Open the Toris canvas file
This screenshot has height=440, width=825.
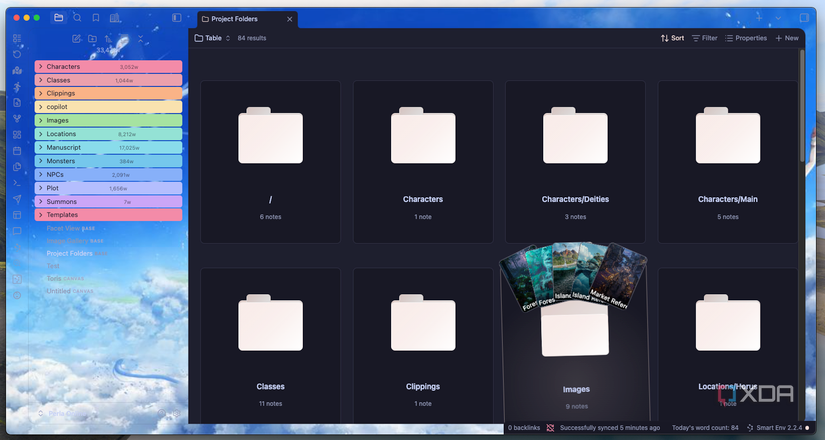[65, 278]
